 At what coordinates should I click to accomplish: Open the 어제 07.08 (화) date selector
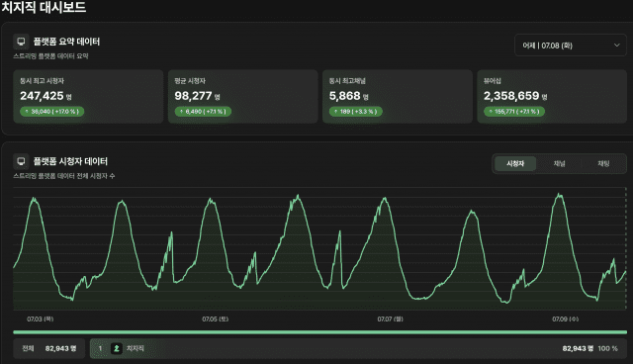point(571,45)
